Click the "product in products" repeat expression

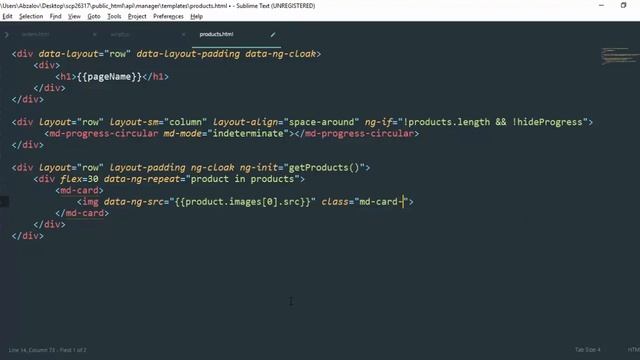point(242,179)
